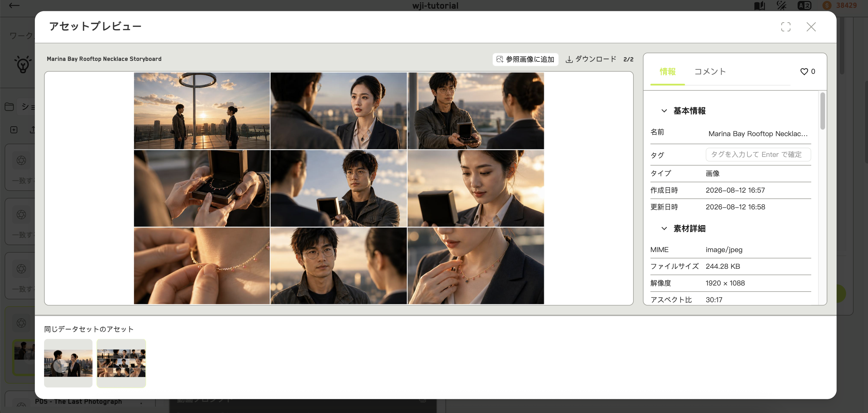The height and width of the screenshot is (413, 868).
Task: Click the MIME value image/jpeg
Action: tap(724, 250)
